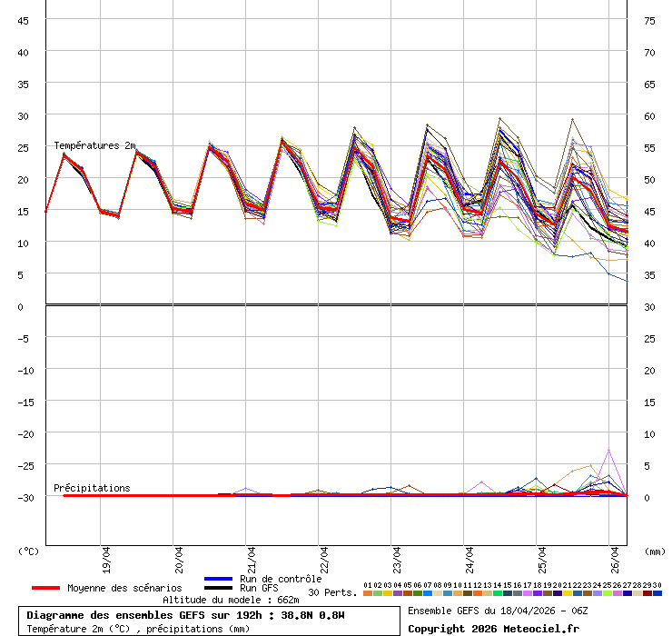Click the 'Températures 2m' chart label
This screenshot has width=672, height=636.
point(94,145)
